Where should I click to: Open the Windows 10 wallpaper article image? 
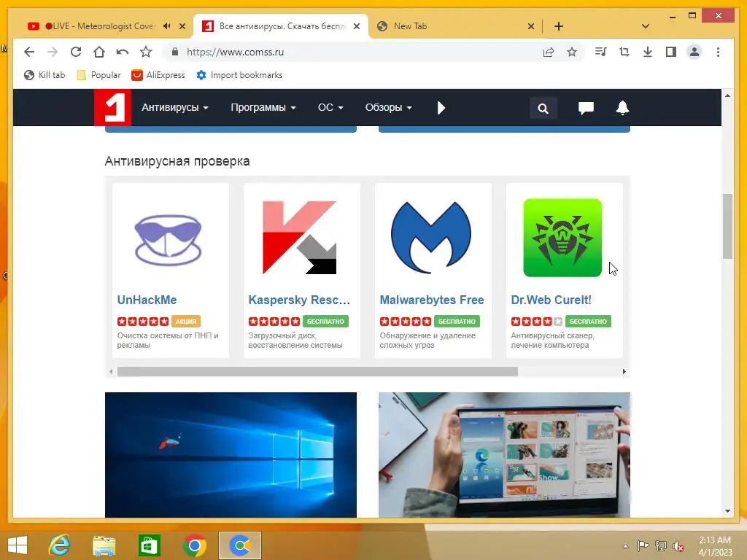pyautogui.click(x=231, y=455)
